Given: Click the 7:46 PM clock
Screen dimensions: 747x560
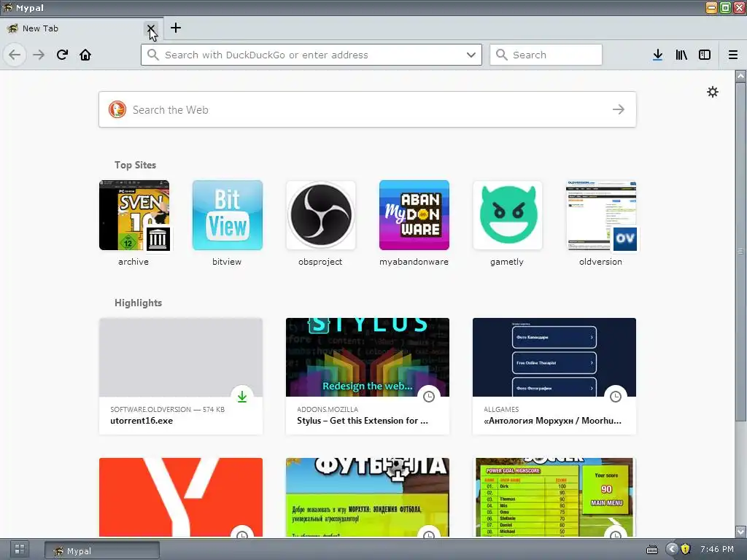Looking at the screenshot, I should [x=716, y=549].
